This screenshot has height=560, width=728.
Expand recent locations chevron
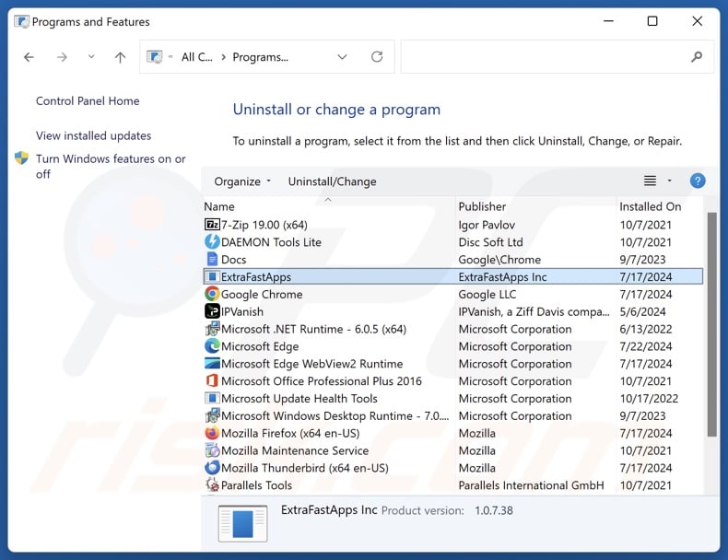click(x=90, y=57)
